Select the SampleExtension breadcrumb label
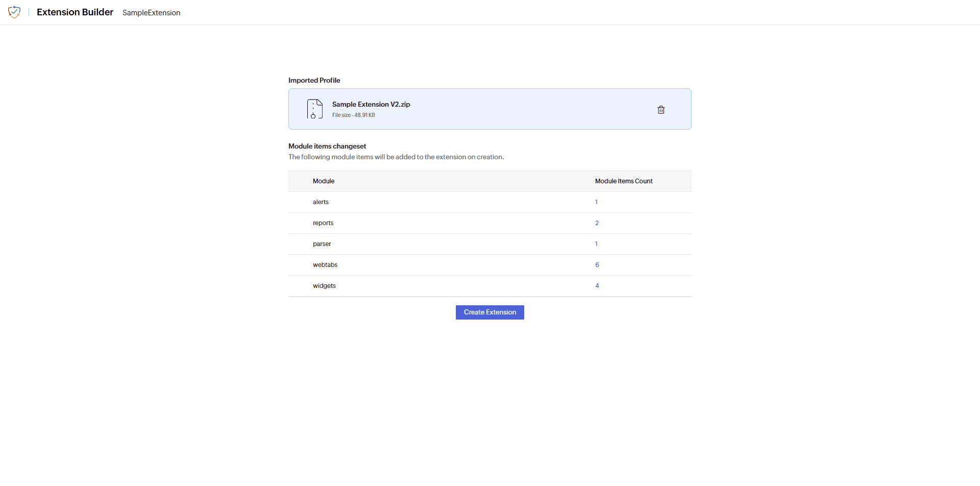The height and width of the screenshot is (486, 980). [x=151, y=13]
